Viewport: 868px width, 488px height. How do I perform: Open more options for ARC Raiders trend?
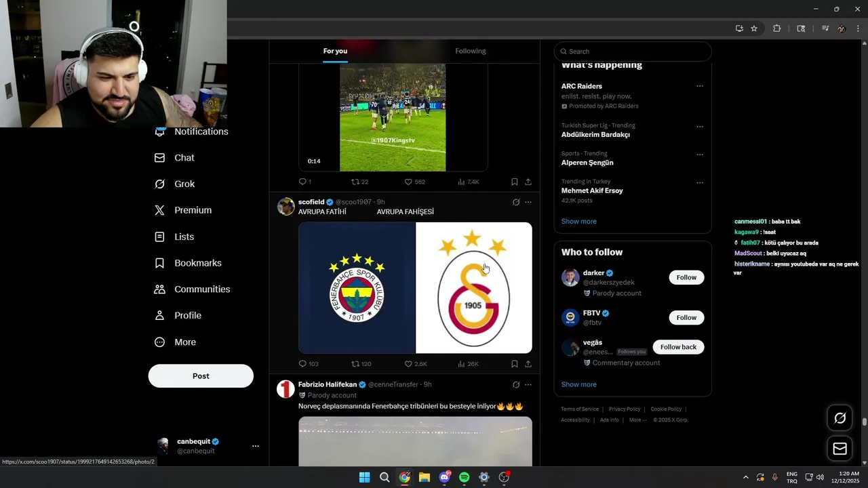click(700, 86)
